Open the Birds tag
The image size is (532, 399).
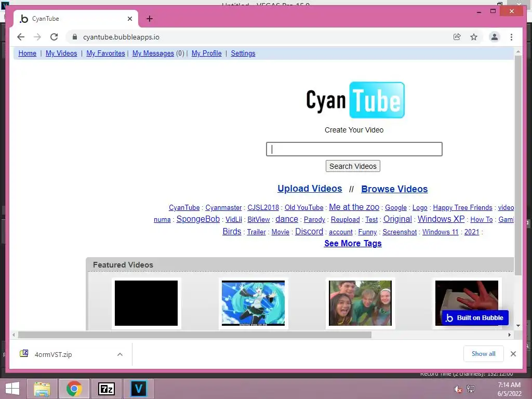tap(232, 231)
